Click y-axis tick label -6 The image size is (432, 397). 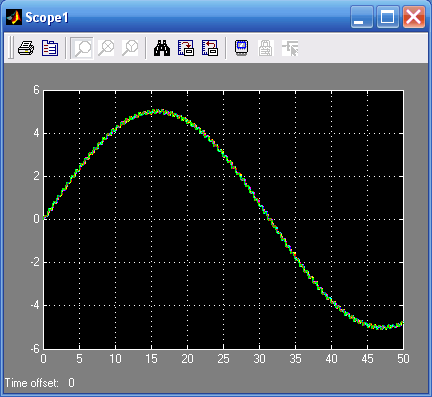click(x=35, y=349)
